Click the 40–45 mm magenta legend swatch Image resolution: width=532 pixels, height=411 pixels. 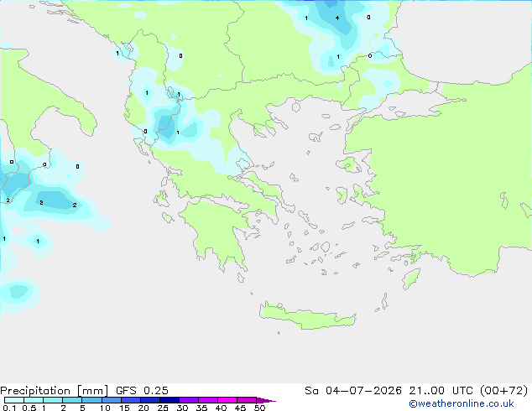tap(227, 400)
